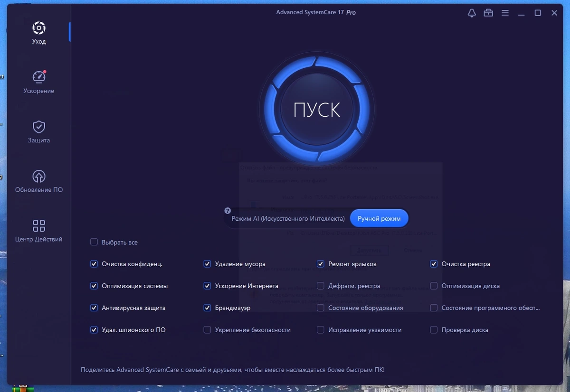This screenshot has width=570, height=392.
Task: Switch to Режим AI mode
Action: tap(288, 219)
